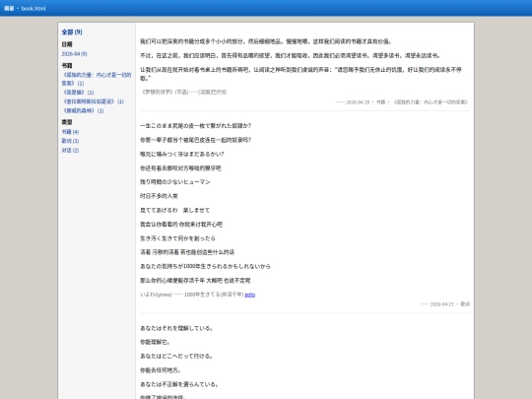Filter by type 对话 (2)
The height and width of the screenshot is (399, 532).
click(x=70, y=150)
